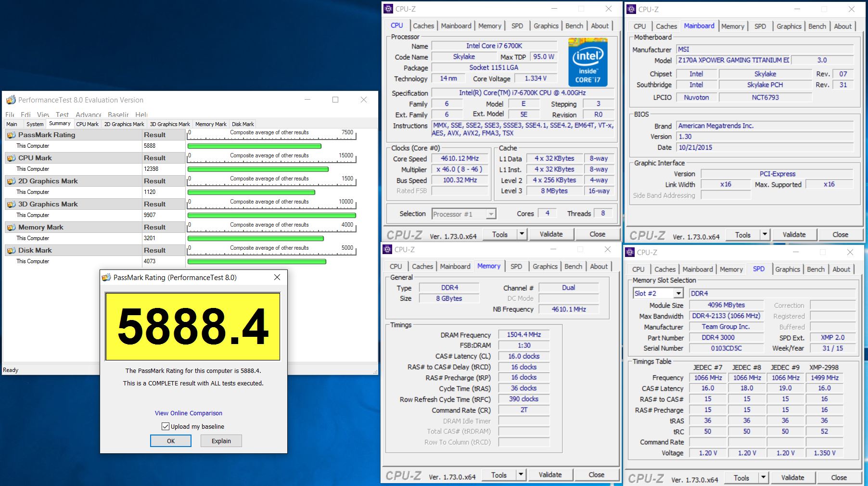Click the PerformanceTest app icon in title bar
This screenshot has height=486, width=868.
11,100
